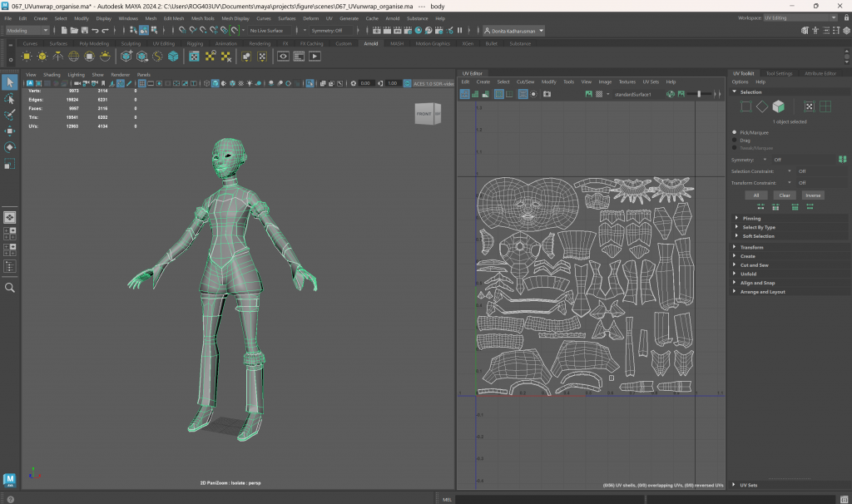The width and height of the screenshot is (852, 504).
Task: Click the All selection button
Action: pos(755,195)
